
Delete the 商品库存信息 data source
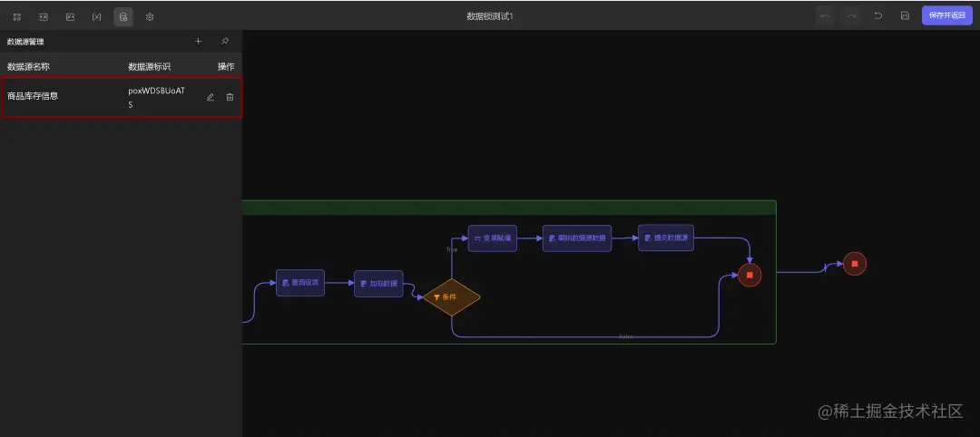pyautogui.click(x=230, y=97)
